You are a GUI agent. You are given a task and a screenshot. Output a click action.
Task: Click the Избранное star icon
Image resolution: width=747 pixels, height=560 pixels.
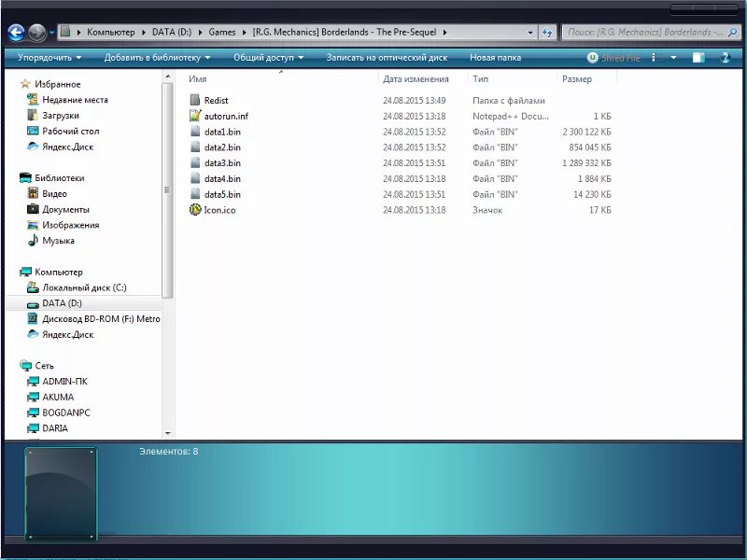point(25,84)
